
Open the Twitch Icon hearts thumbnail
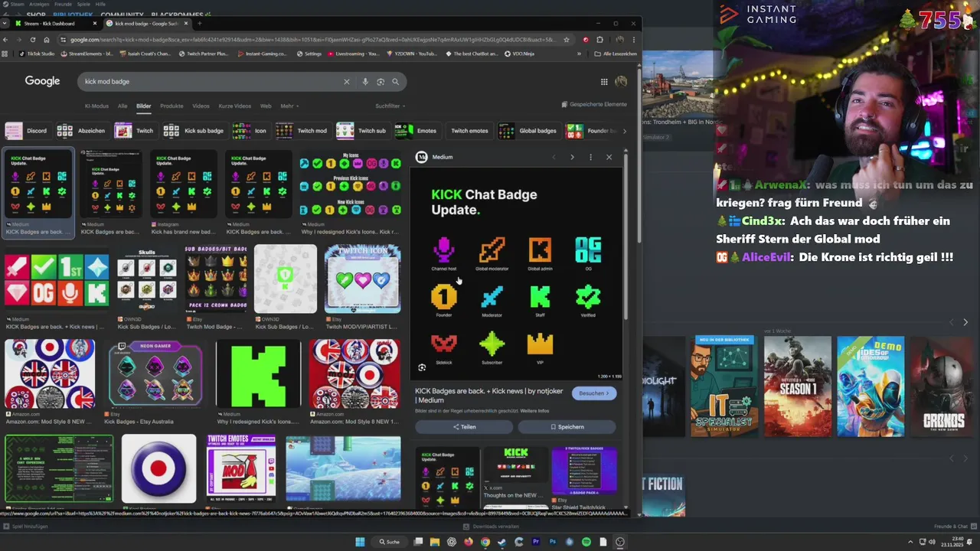[362, 279]
